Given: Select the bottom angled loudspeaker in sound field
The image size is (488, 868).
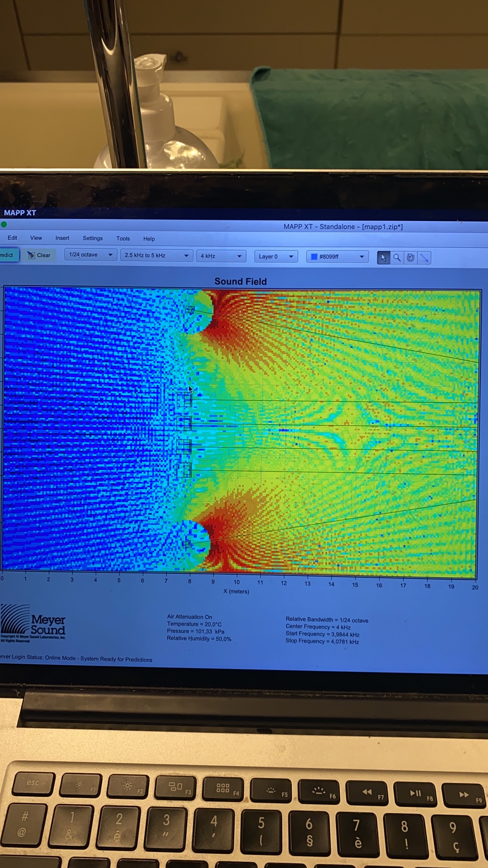Looking at the screenshot, I should 187,544.
